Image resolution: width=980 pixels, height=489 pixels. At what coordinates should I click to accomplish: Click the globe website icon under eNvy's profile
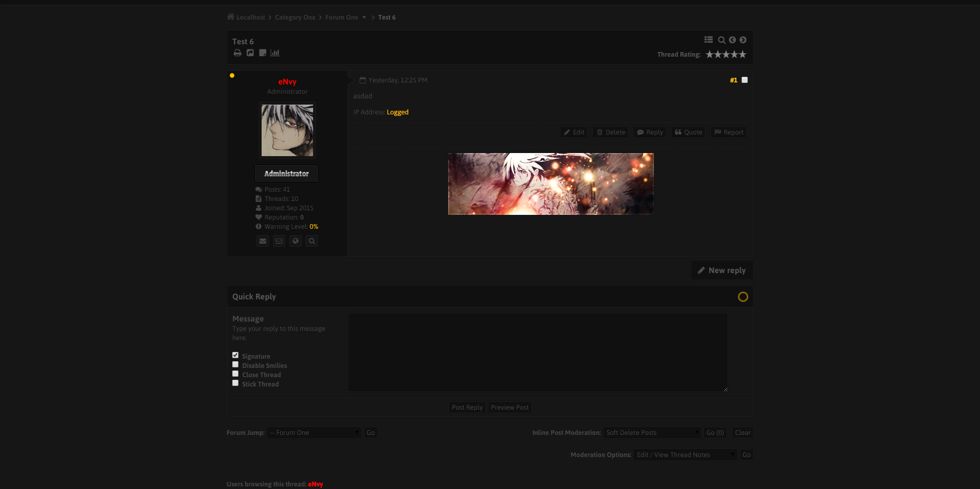(295, 241)
